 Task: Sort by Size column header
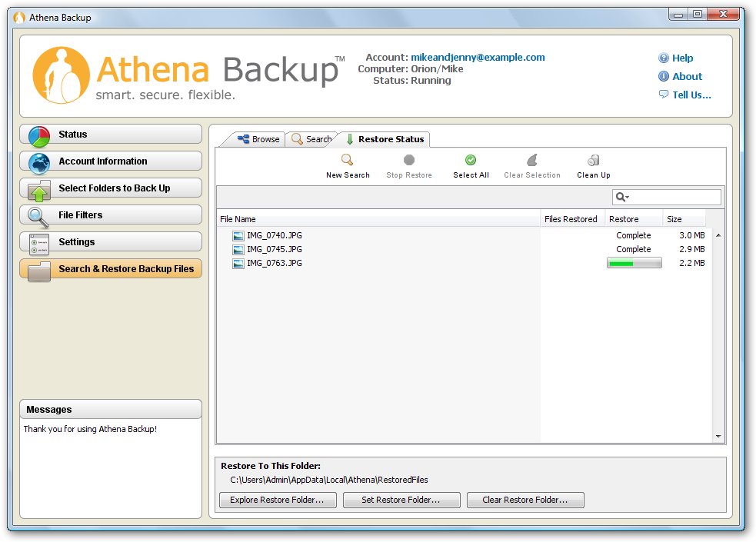click(x=684, y=219)
